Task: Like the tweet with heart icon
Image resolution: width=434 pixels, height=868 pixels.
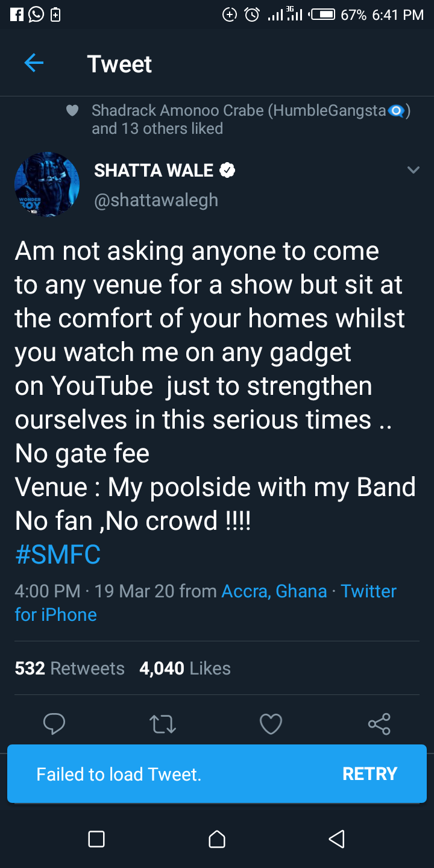Action: (x=271, y=723)
